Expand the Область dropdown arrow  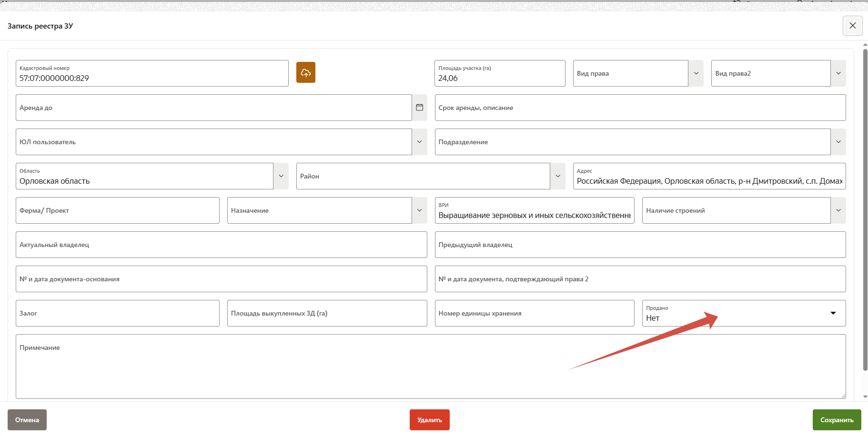coord(281,176)
